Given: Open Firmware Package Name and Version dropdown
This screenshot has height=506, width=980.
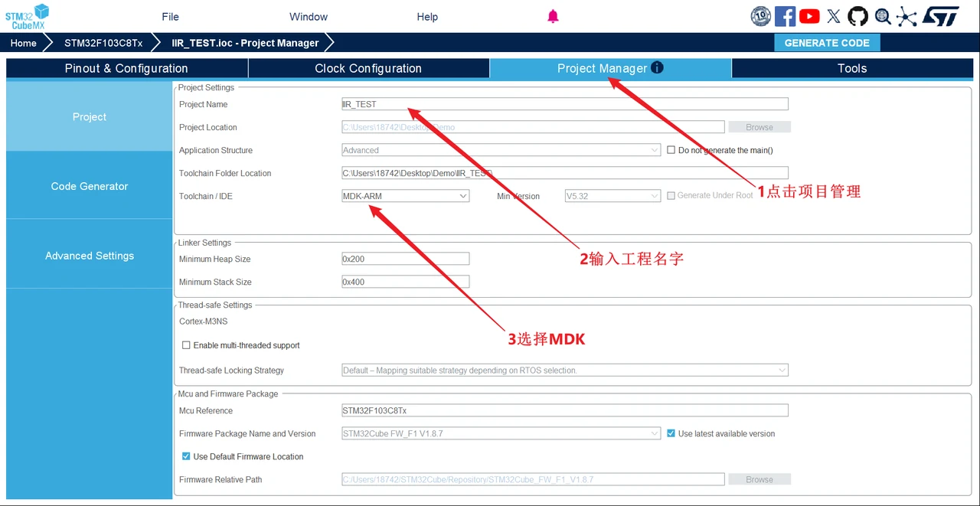Looking at the screenshot, I should point(501,433).
